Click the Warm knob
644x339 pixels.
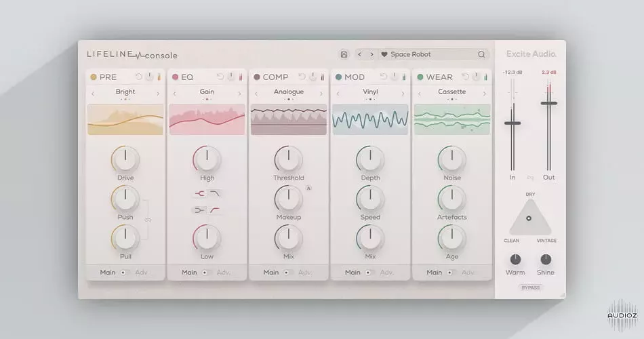click(515, 259)
